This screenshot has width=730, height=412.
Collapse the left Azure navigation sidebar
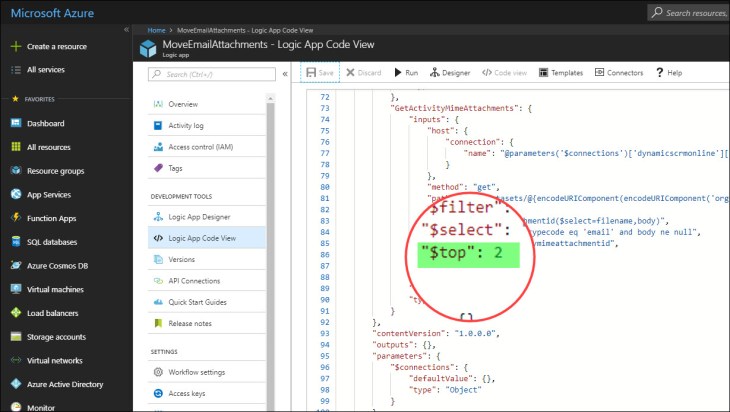tap(126, 30)
